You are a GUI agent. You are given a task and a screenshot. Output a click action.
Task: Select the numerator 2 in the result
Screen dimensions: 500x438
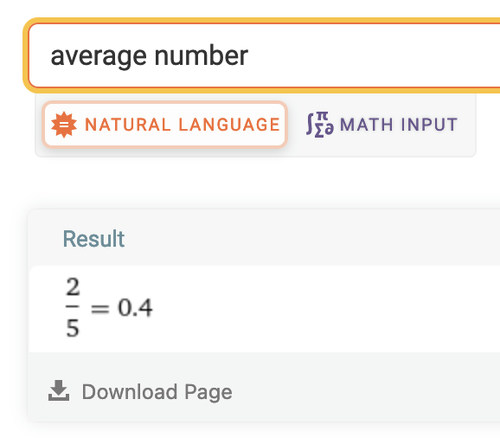(x=73, y=287)
